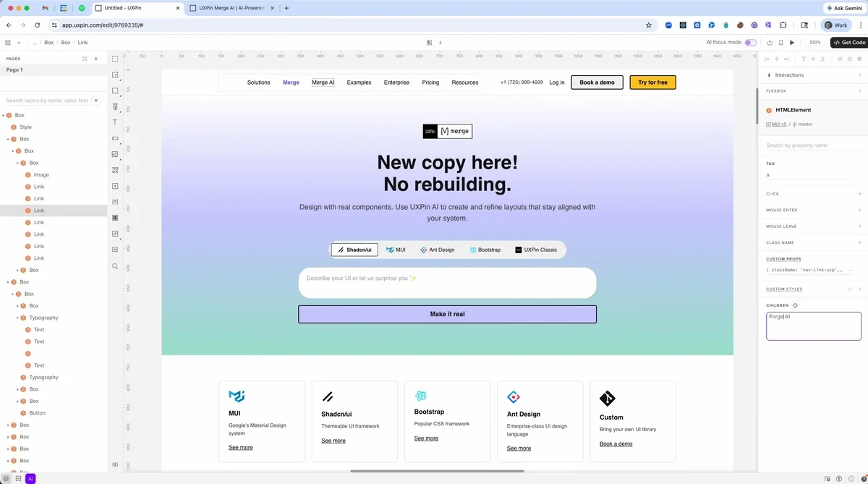
Task: Bookmark the page with star icon
Action: click(649, 25)
